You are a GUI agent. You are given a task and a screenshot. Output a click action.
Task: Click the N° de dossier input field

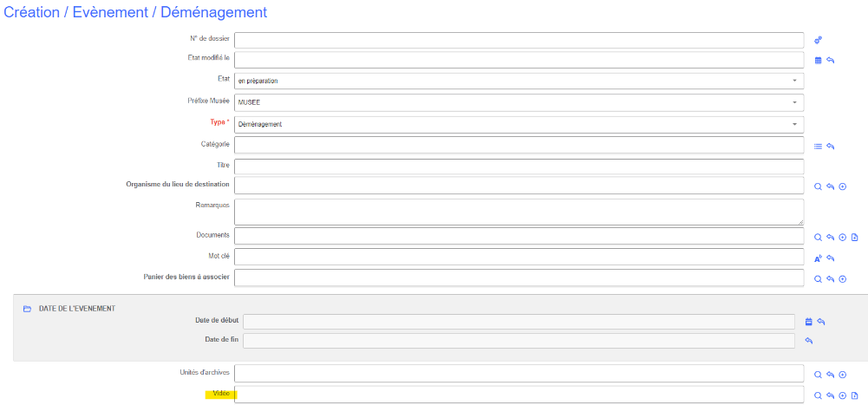click(x=519, y=40)
